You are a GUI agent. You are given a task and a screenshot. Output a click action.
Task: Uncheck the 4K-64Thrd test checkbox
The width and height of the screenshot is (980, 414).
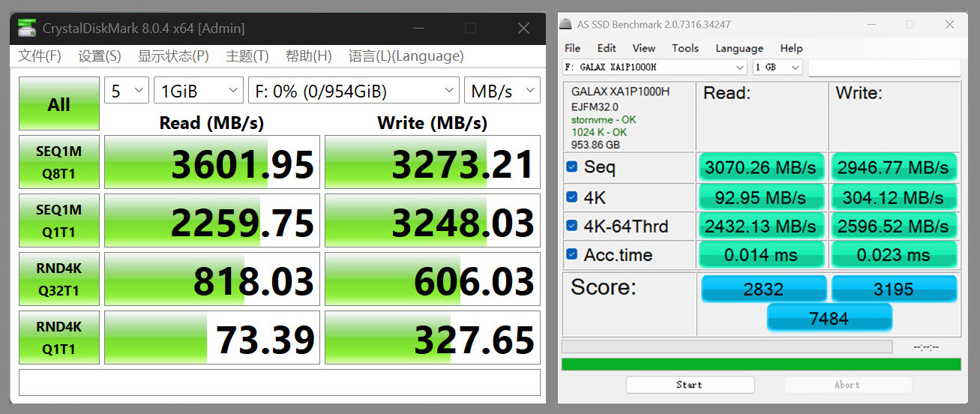tap(573, 226)
